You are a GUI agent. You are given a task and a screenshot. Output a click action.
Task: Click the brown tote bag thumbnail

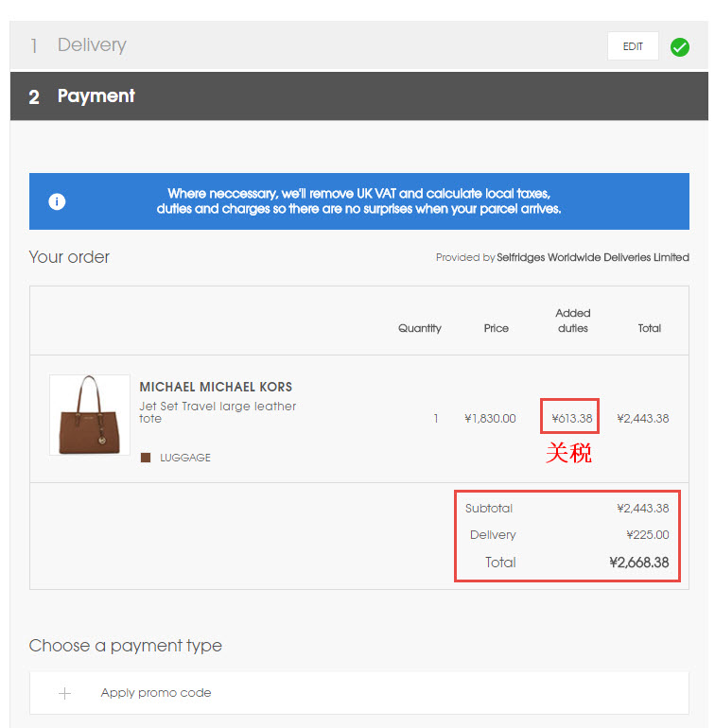pos(90,415)
